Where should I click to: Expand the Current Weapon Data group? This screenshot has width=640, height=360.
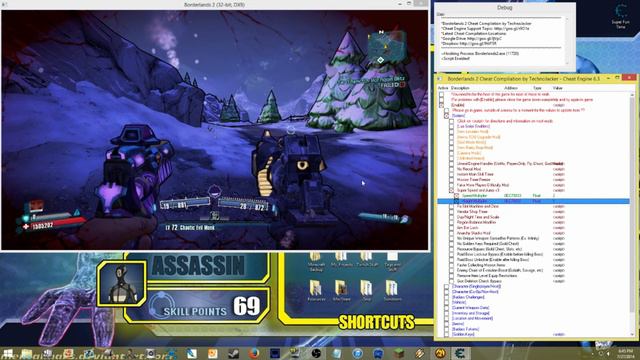[447, 308]
